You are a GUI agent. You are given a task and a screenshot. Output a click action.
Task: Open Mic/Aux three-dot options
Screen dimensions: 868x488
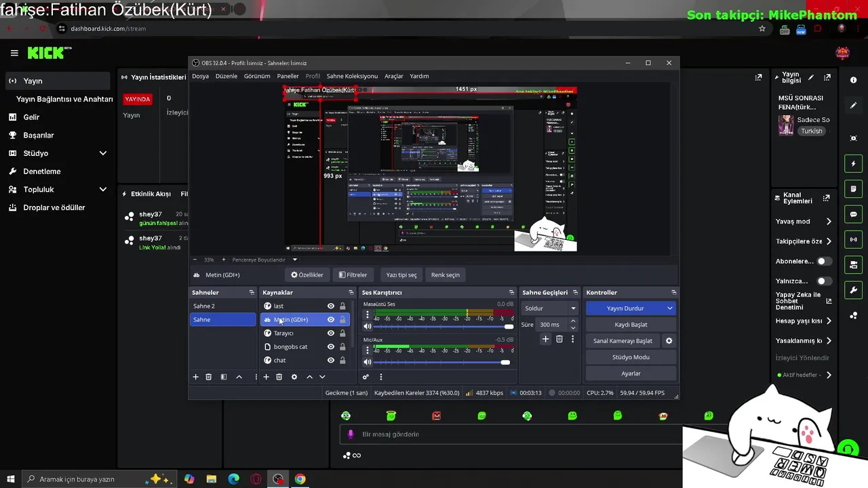pos(368,350)
